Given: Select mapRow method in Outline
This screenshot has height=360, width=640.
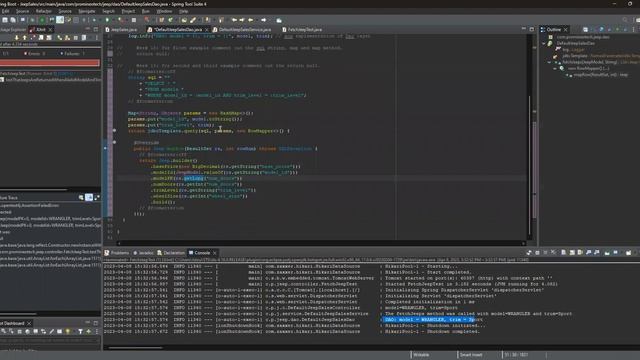Looking at the screenshot, I should click(x=601, y=75).
